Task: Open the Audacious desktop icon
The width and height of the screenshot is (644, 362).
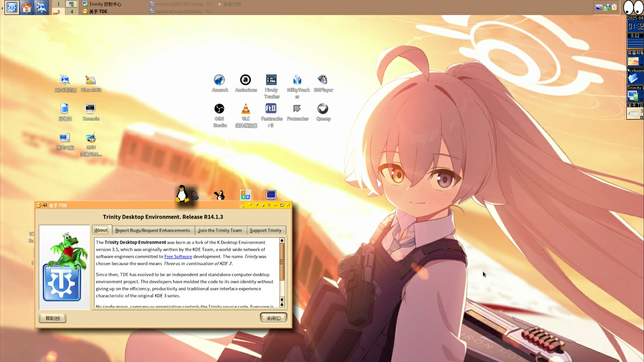Action: pos(246,83)
